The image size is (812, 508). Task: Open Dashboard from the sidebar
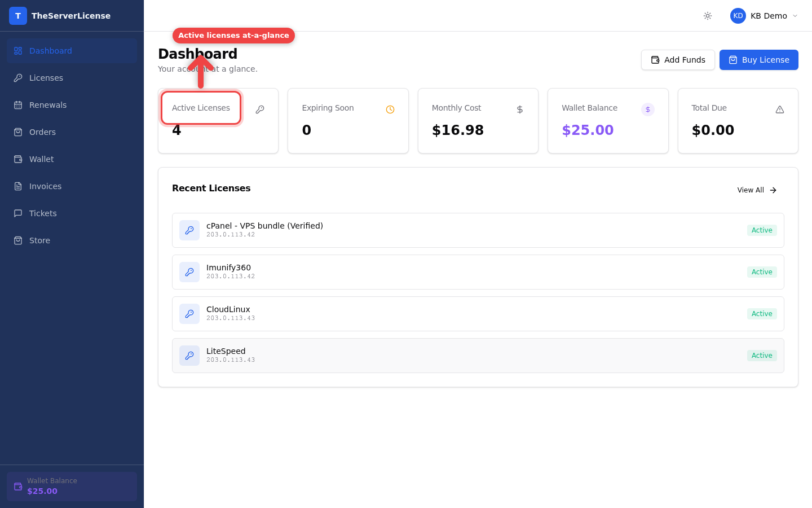[72, 51]
